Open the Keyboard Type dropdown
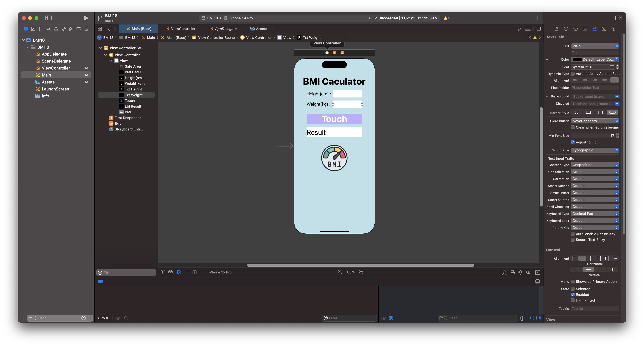The height and width of the screenshot is (346, 644). pos(595,214)
